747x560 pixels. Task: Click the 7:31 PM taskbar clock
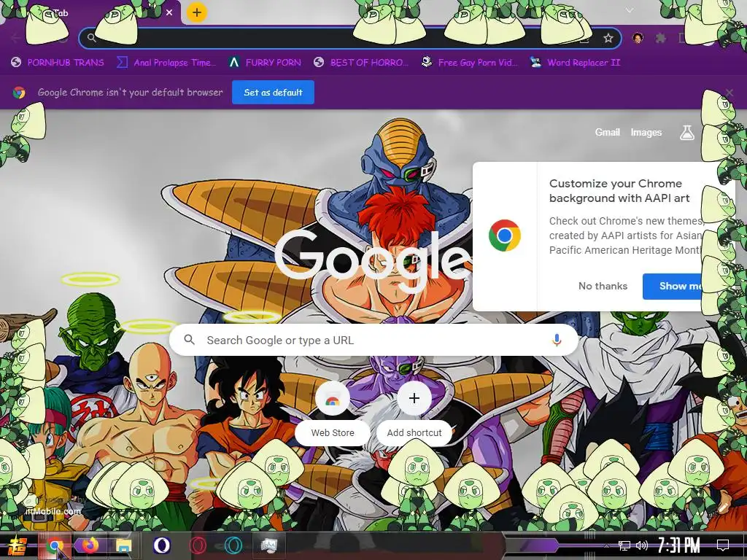(679, 545)
